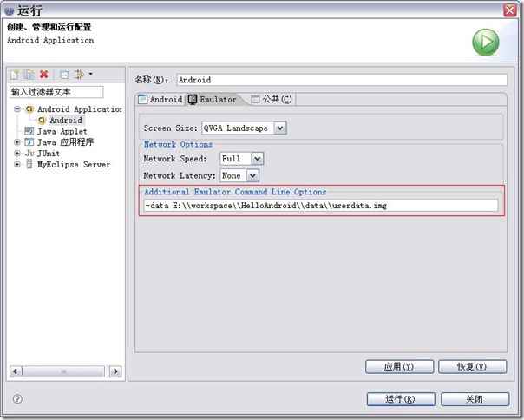Expand the Java 应用程序 node
This screenshot has width=524, height=420.
click(x=17, y=142)
